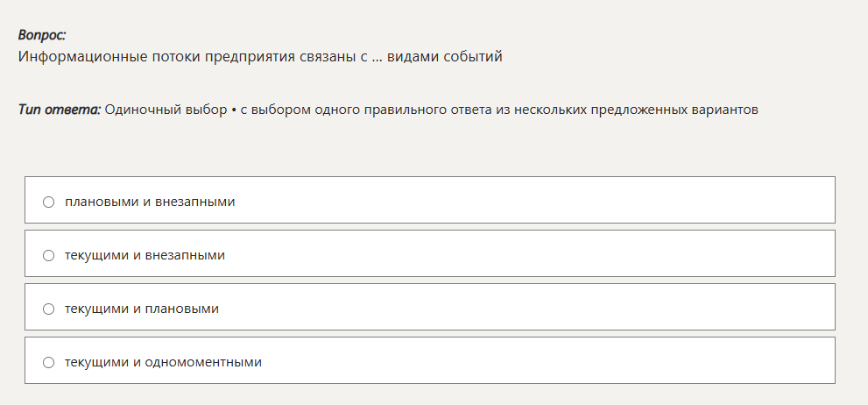This screenshot has height=405, width=868.
Task: Click the 'Вопрос:' heading
Action: pyautogui.click(x=42, y=35)
